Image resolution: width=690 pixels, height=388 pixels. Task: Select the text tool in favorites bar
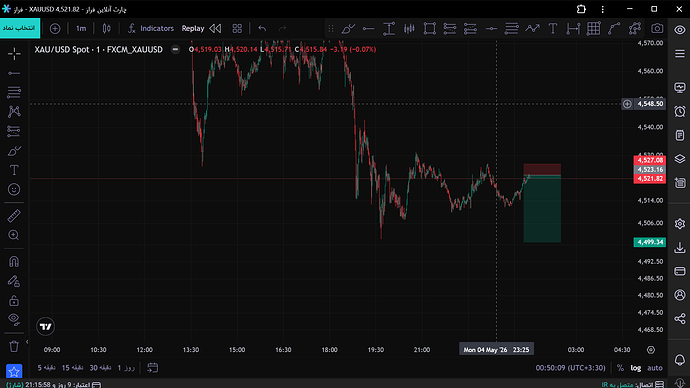pyautogui.click(x=553, y=29)
